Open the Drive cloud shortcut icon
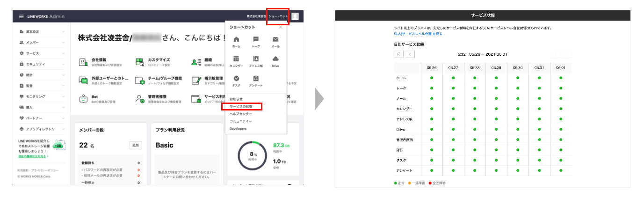 point(275,59)
